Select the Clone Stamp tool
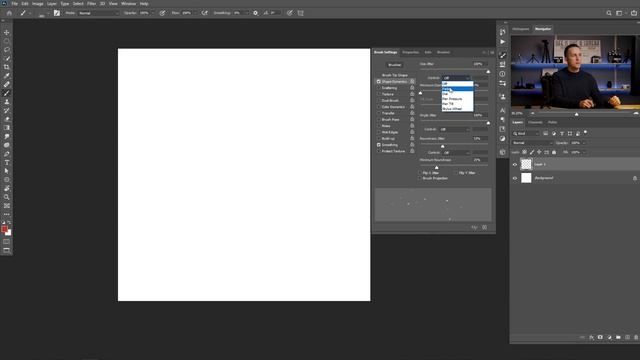640x360 pixels. [x=7, y=102]
